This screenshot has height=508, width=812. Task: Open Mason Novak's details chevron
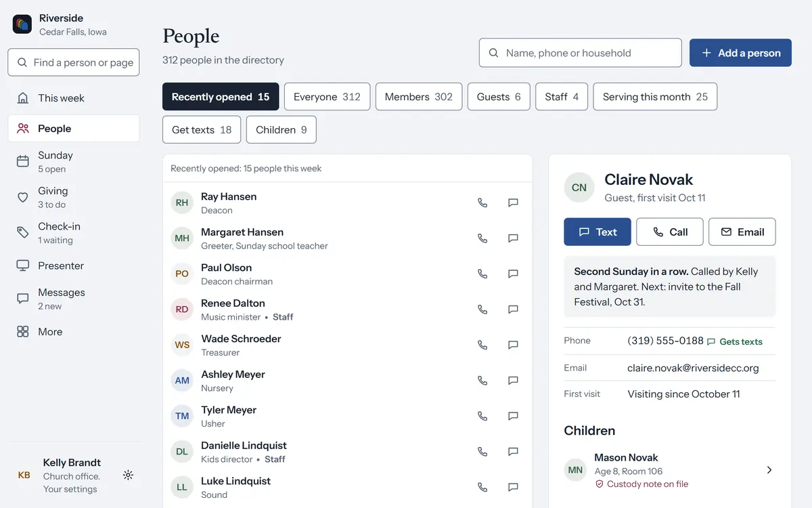pos(769,470)
